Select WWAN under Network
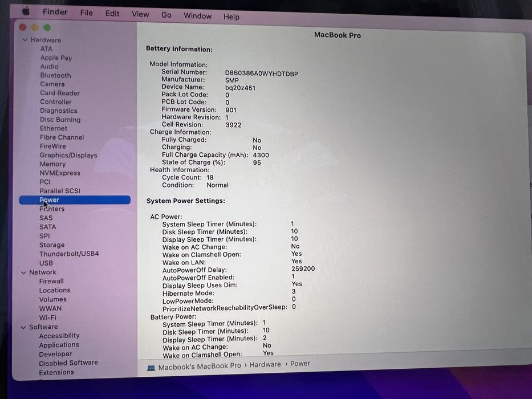The width and height of the screenshot is (532, 399). 50,309
